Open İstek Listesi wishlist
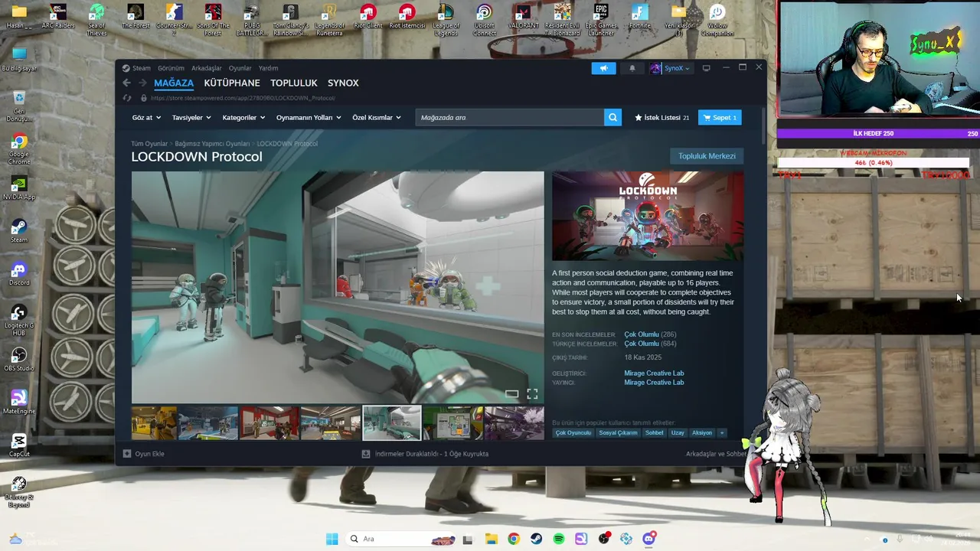Image resolution: width=980 pixels, height=551 pixels. click(x=661, y=118)
